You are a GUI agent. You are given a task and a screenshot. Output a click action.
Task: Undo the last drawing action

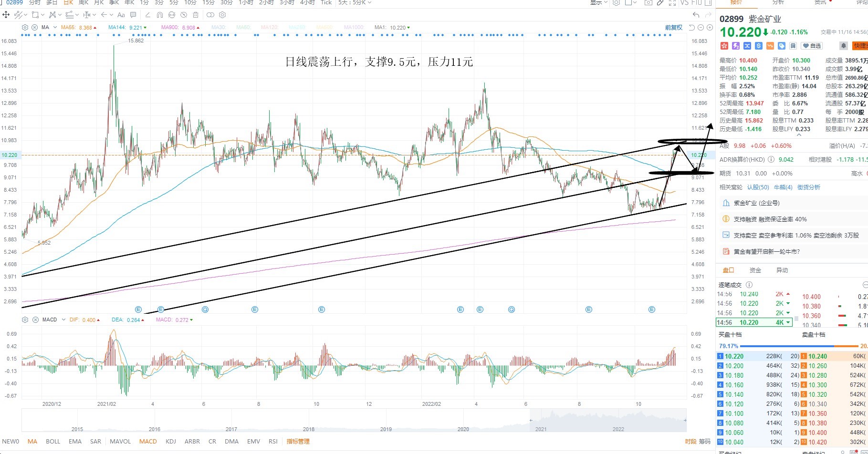[x=696, y=15]
